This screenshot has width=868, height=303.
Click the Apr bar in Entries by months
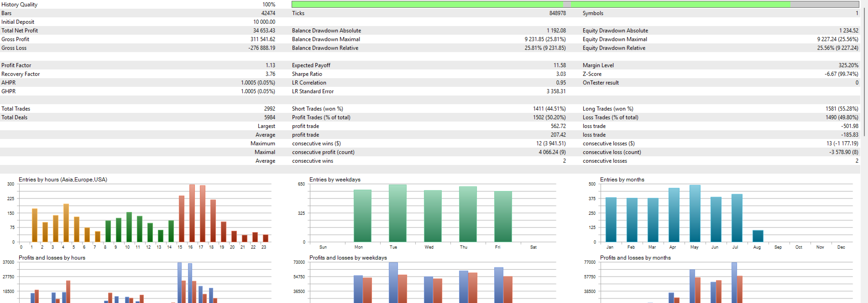tap(674, 215)
